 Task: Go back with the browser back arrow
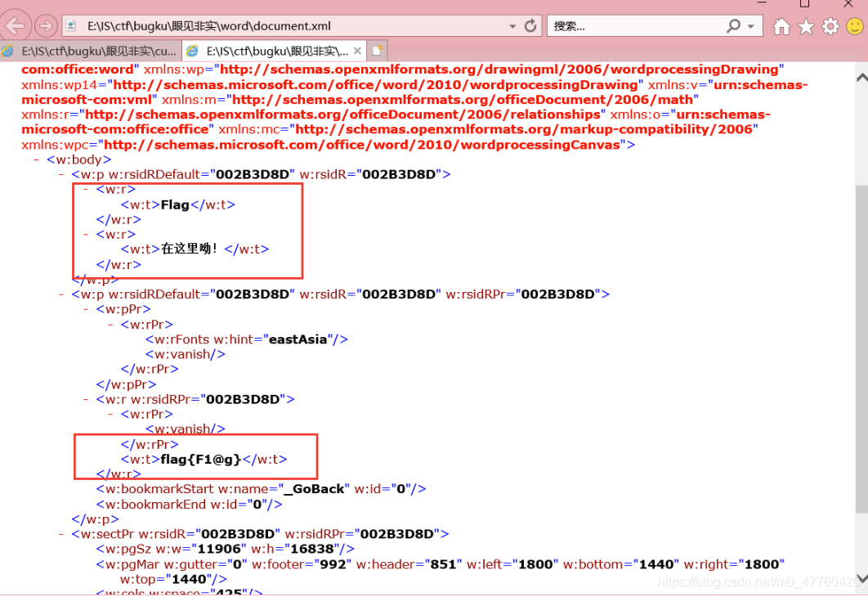tap(15, 25)
